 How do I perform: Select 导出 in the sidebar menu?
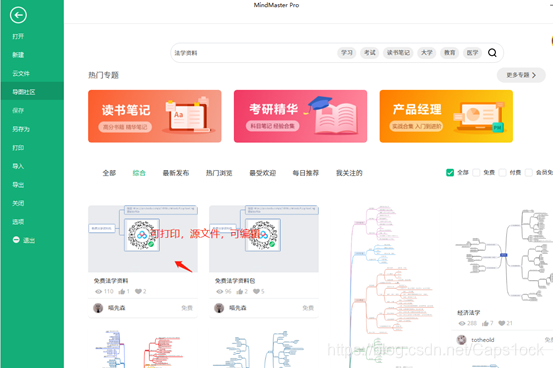[x=18, y=185]
